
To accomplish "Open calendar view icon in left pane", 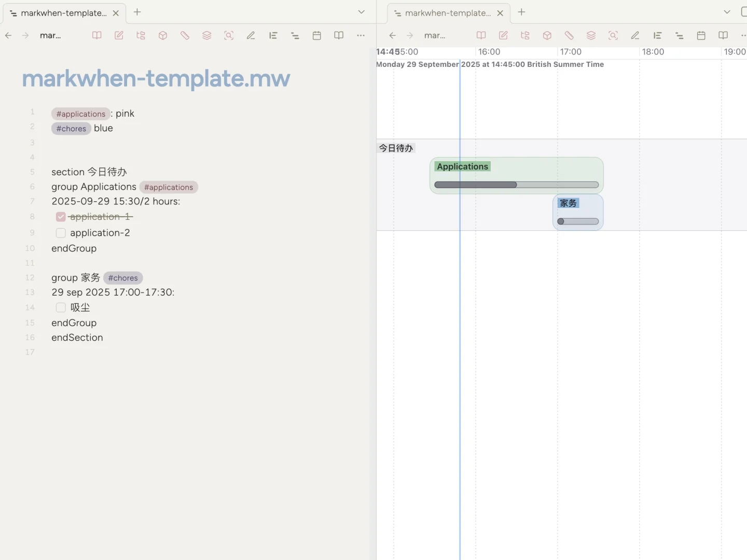I will click(317, 35).
